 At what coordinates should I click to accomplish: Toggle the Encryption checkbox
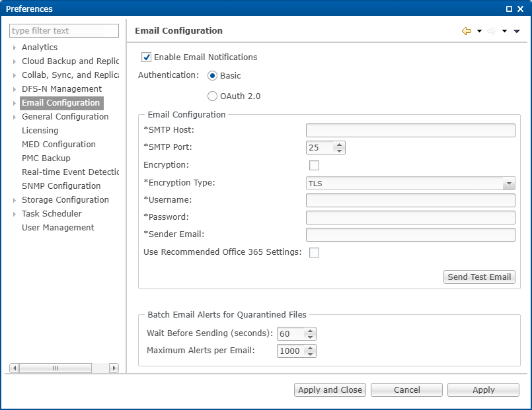tap(314, 165)
